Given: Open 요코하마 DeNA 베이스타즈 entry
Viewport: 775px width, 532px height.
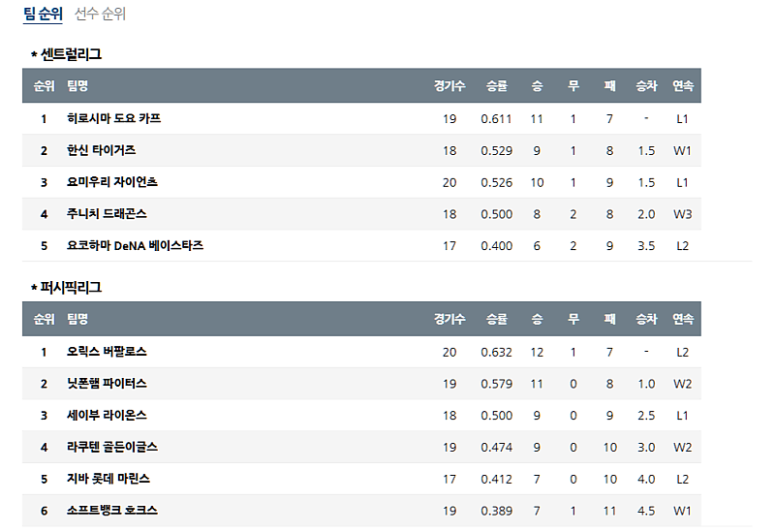Looking at the screenshot, I should point(135,245).
